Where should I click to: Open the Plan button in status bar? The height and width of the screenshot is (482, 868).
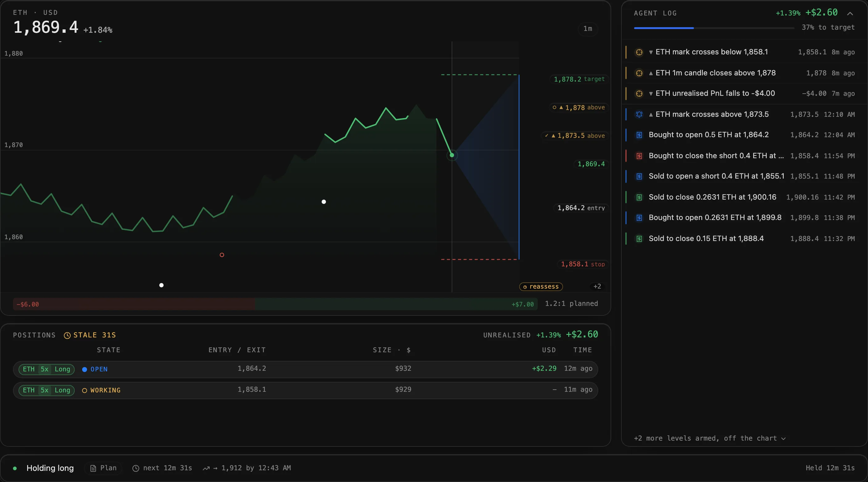[x=103, y=468]
